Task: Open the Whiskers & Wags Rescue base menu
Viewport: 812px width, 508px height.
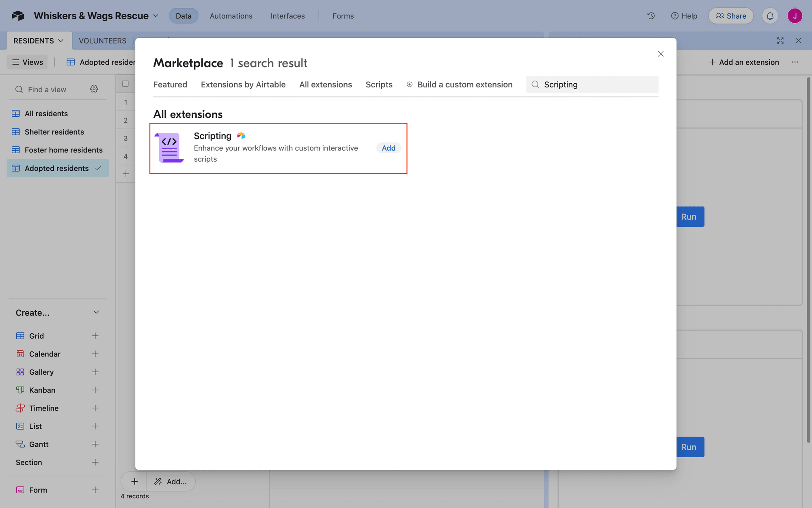Action: pos(155,15)
